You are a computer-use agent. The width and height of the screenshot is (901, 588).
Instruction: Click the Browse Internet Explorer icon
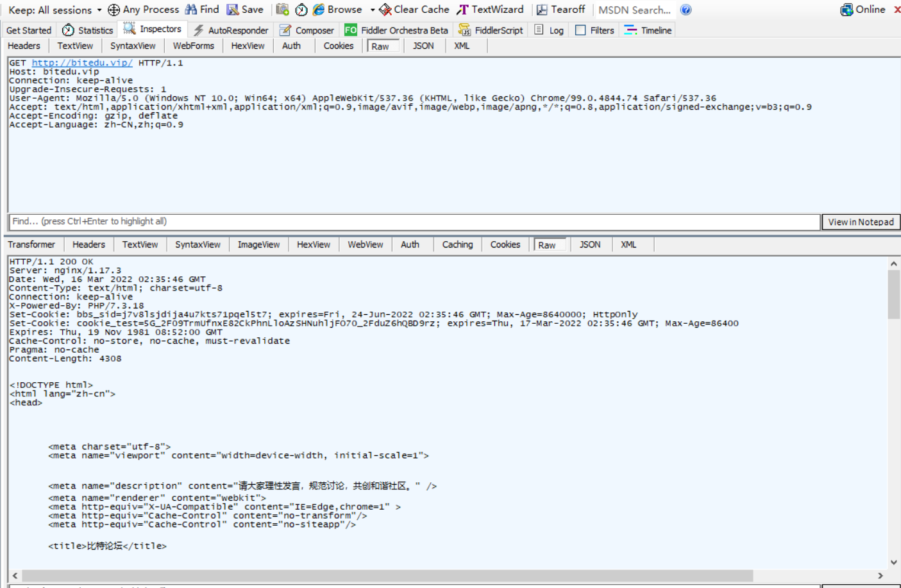click(318, 10)
